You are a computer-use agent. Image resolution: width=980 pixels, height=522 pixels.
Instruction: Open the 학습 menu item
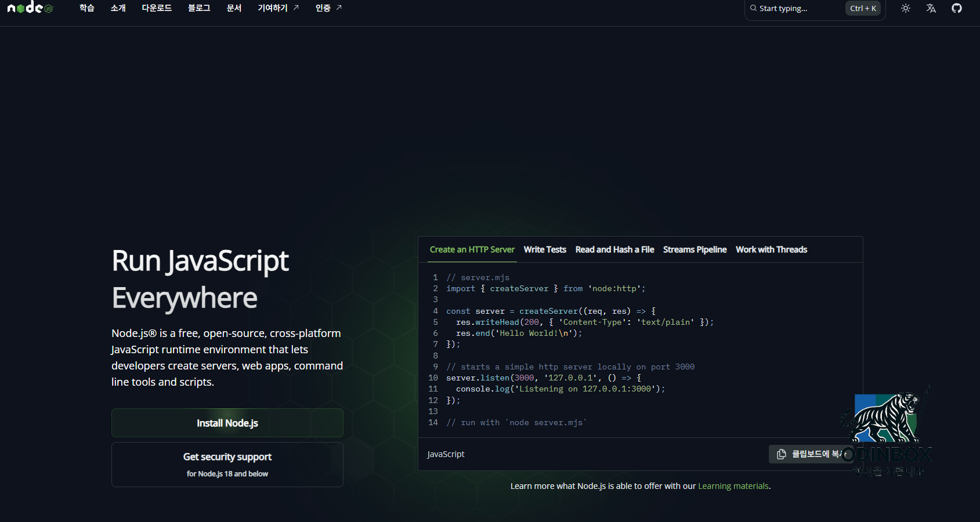(x=87, y=8)
